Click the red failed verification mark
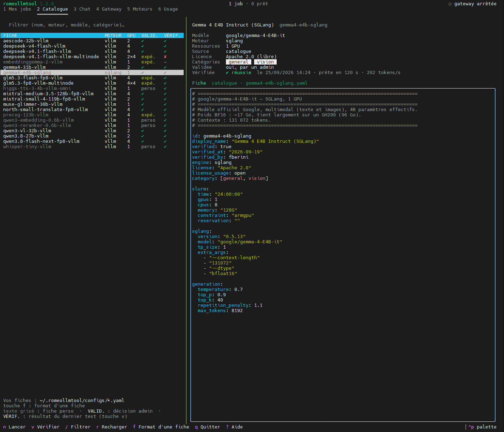 [165, 57]
